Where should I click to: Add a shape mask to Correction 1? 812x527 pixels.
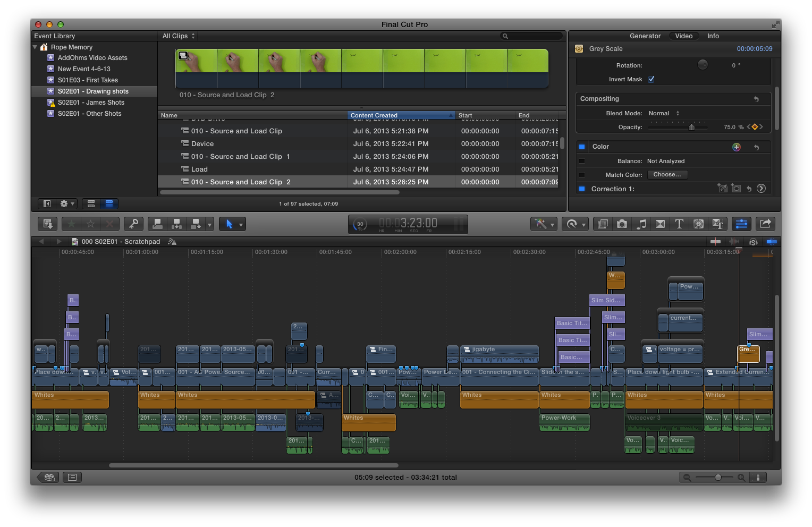pos(736,188)
